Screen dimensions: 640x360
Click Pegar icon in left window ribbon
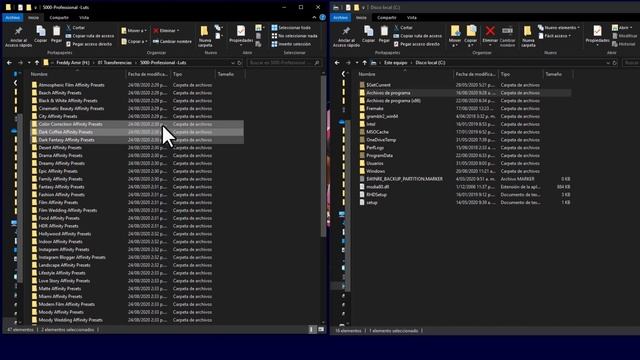pyautogui.click(x=56, y=34)
